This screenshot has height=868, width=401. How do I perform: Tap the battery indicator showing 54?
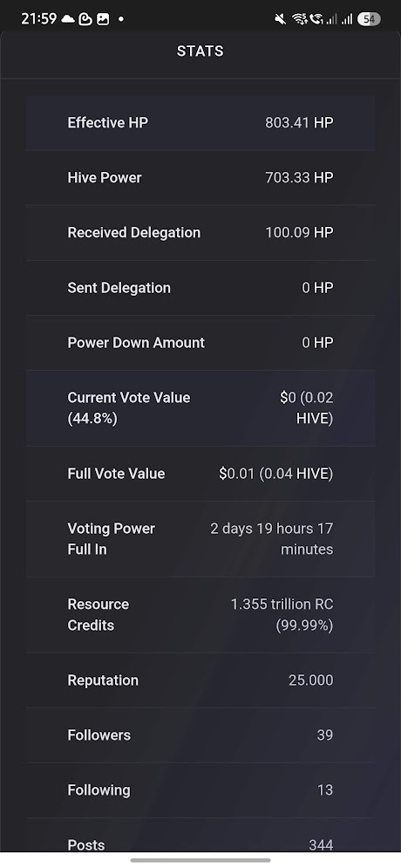point(369,19)
